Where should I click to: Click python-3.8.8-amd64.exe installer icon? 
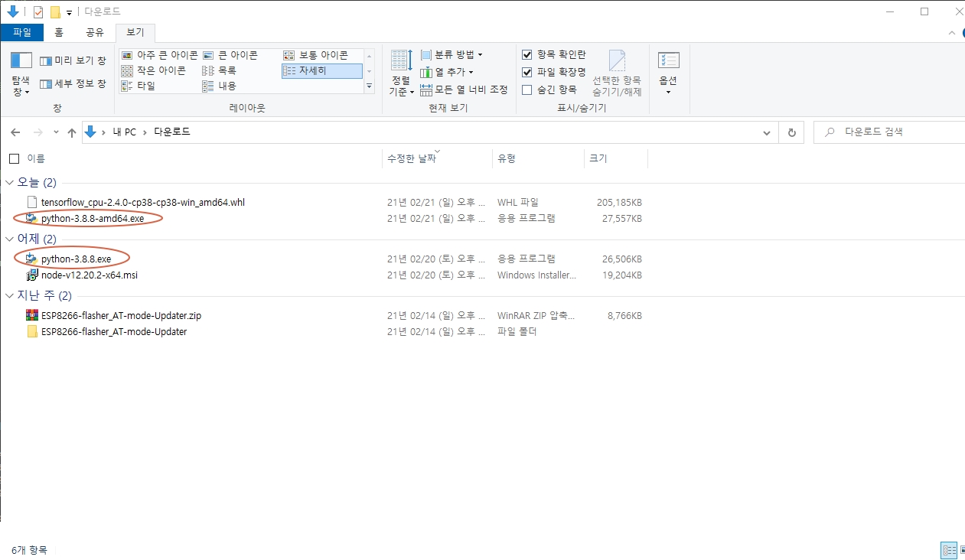pyautogui.click(x=31, y=219)
